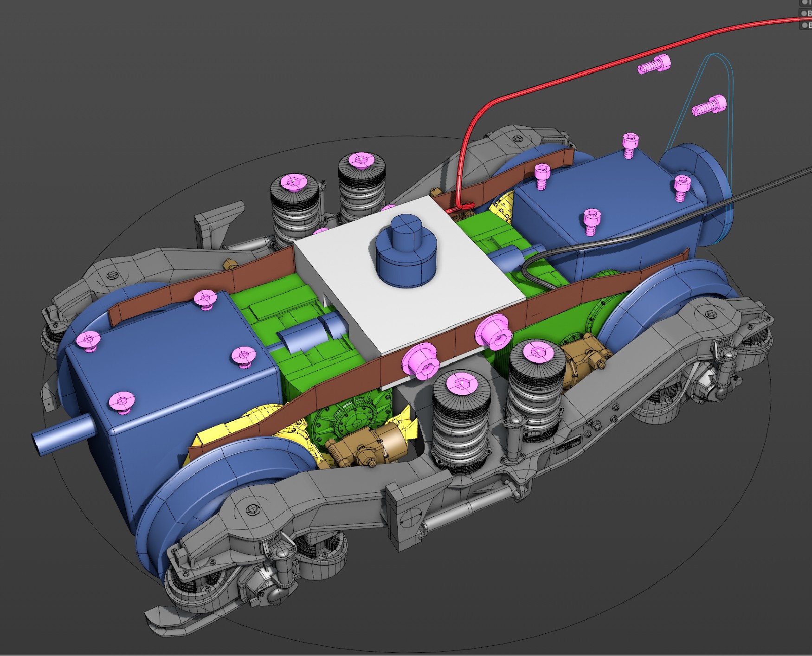812x656 pixels.
Task: Toggle the middle 'B' circle option at top-right
Action: point(805,14)
